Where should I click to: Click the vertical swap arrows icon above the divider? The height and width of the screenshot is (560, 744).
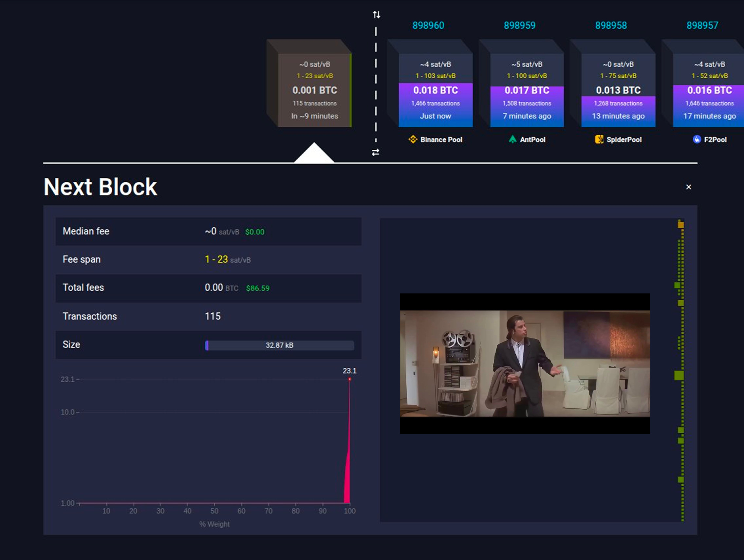click(x=376, y=14)
